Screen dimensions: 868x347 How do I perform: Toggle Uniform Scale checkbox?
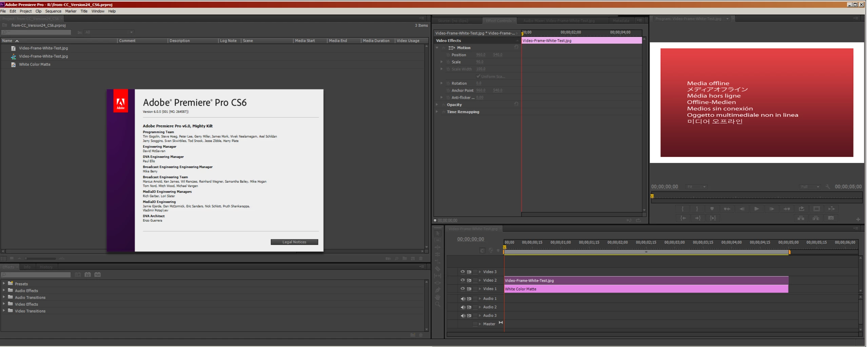[x=478, y=76]
